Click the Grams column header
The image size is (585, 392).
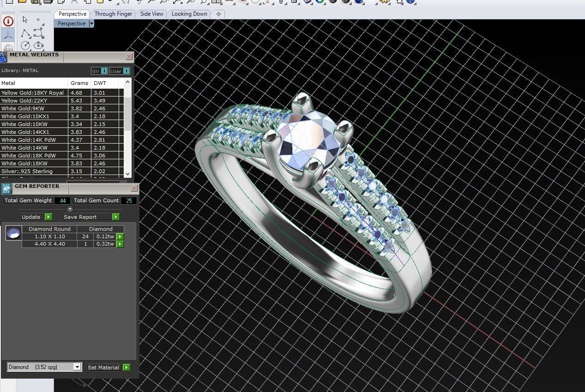click(x=79, y=83)
